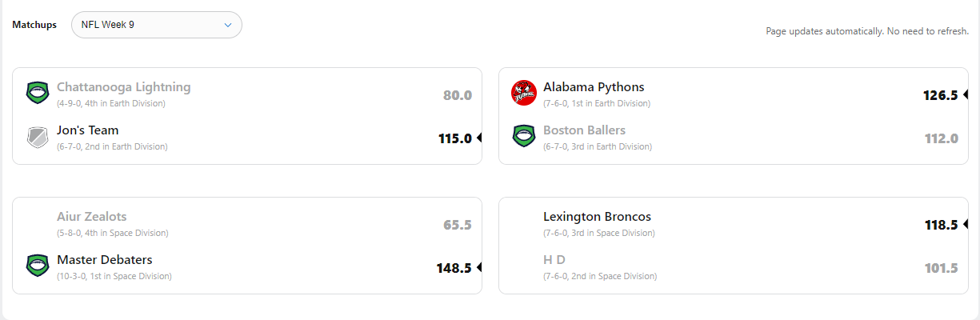The height and width of the screenshot is (320, 980).
Task: Open the Jon's Team link
Action: [x=88, y=130]
